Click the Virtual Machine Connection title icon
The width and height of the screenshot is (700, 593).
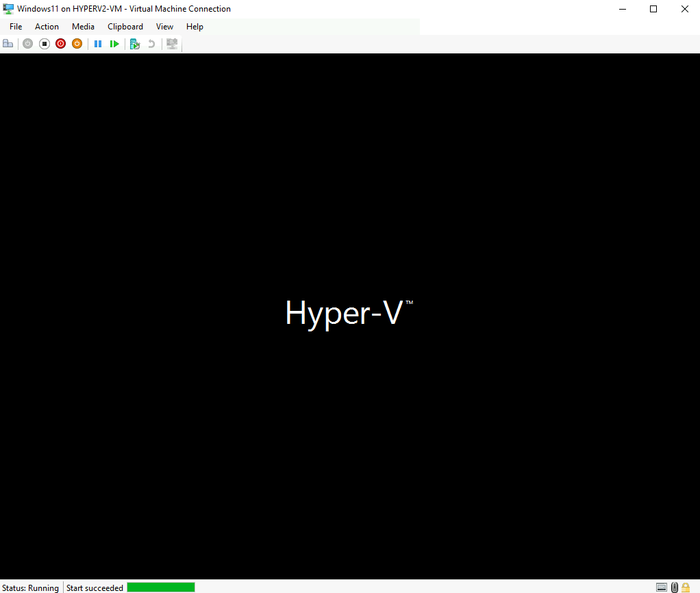pos(8,8)
